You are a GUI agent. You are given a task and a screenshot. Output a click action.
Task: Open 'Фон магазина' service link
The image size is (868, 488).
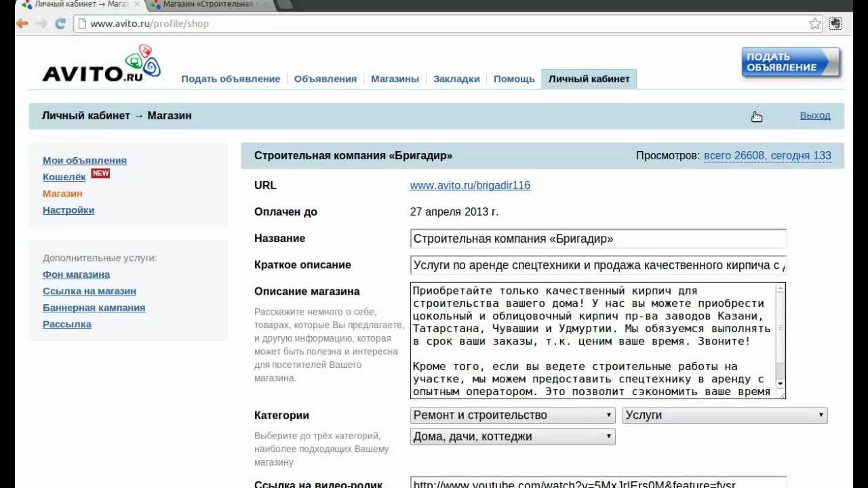(x=76, y=274)
